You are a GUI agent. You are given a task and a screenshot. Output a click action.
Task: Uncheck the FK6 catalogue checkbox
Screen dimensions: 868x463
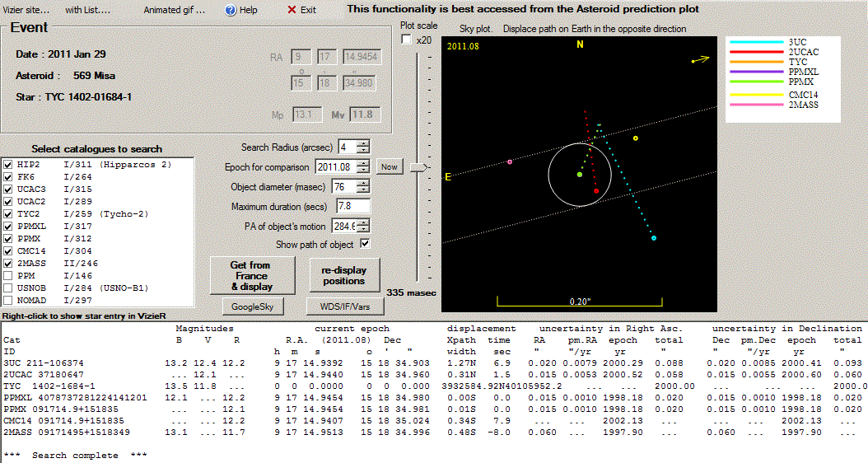point(7,176)
